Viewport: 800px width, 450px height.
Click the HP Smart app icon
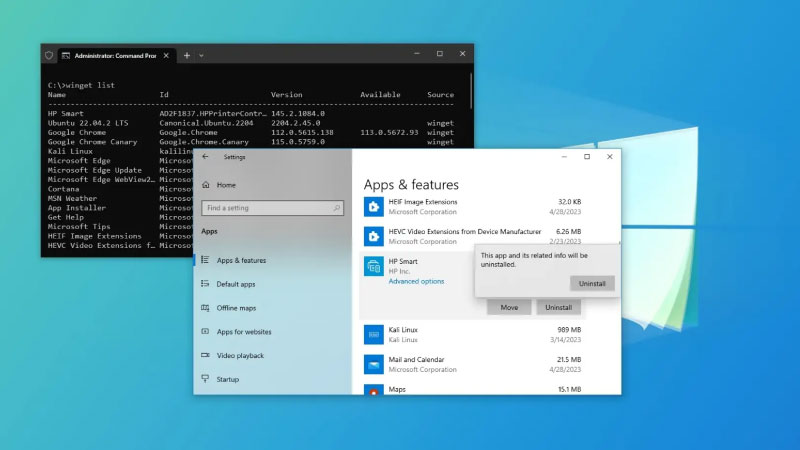[372, 266]
